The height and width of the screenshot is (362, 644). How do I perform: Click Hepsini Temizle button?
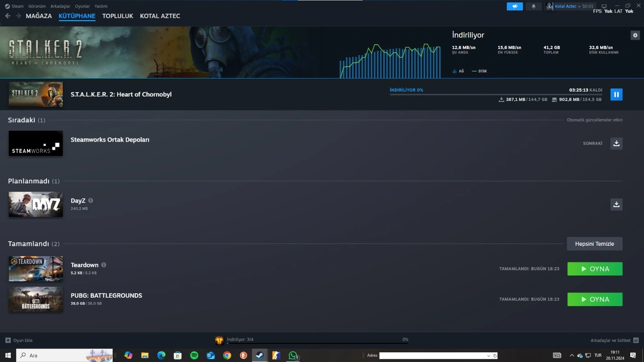click(594, 244)
